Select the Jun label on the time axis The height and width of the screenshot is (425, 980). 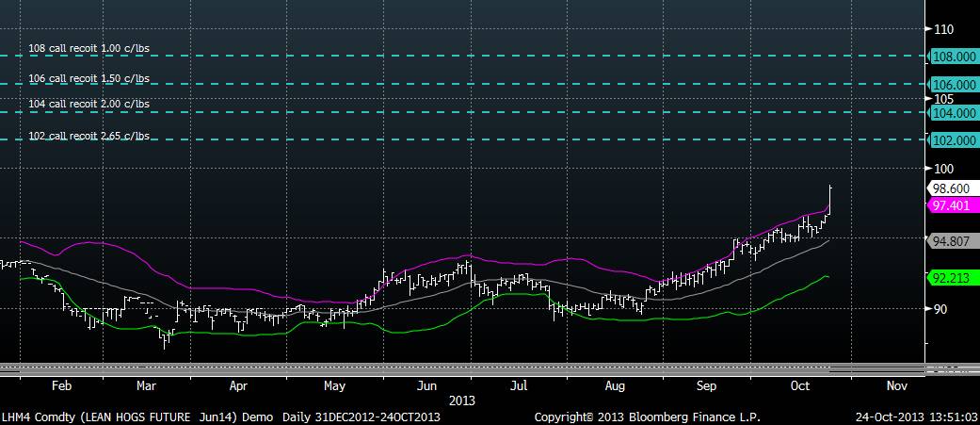pyautogui.click(x=426, y=385)
